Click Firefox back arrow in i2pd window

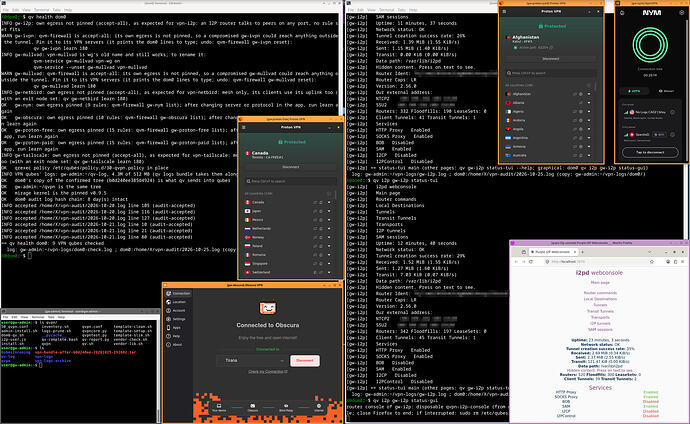(516, 261)
